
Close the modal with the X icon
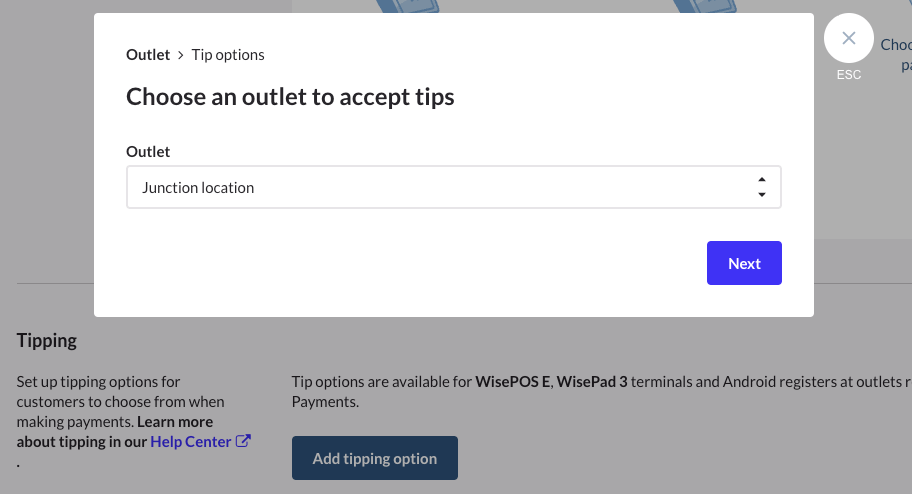click(x=849, y=39)
